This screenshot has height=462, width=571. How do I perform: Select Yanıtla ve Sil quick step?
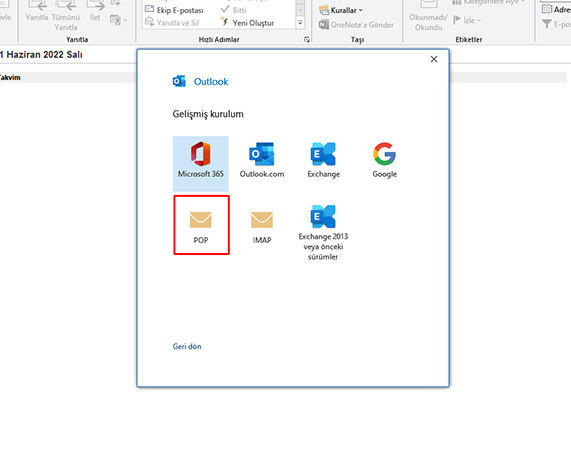(172, 23)
